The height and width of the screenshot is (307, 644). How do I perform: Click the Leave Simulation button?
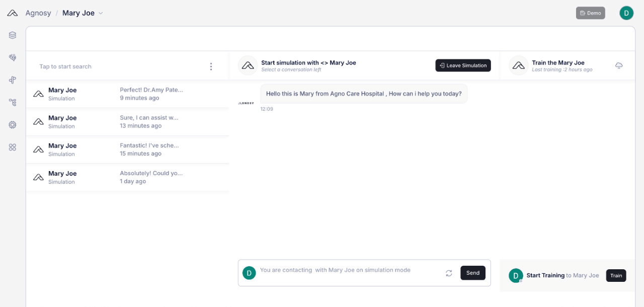click(x=463, y=65)
